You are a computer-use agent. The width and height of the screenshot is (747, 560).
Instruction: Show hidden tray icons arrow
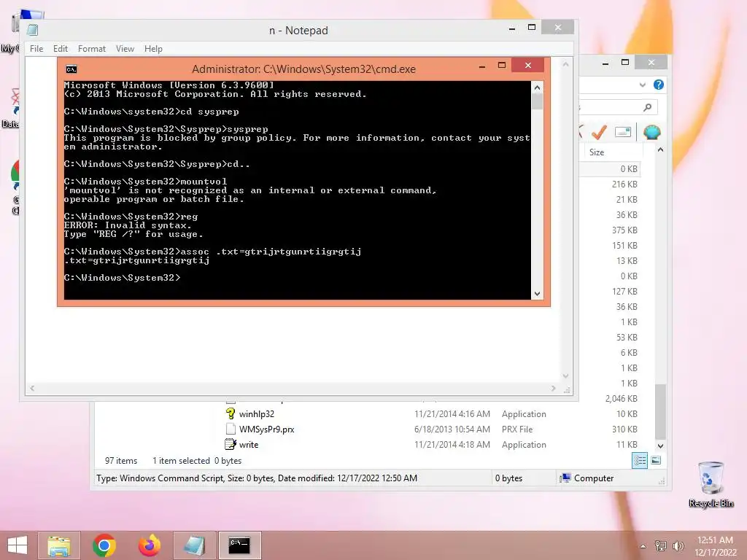(643, 546)
